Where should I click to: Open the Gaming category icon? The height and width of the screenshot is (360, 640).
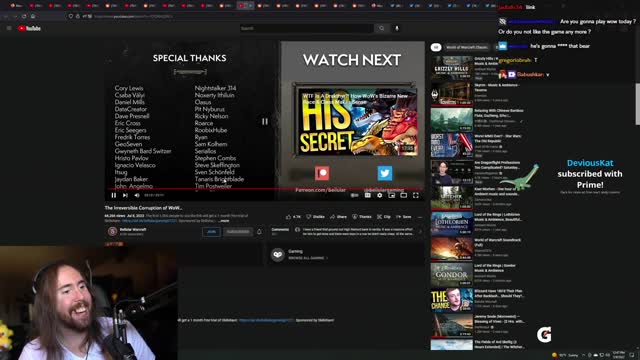(x=278, y=254)
